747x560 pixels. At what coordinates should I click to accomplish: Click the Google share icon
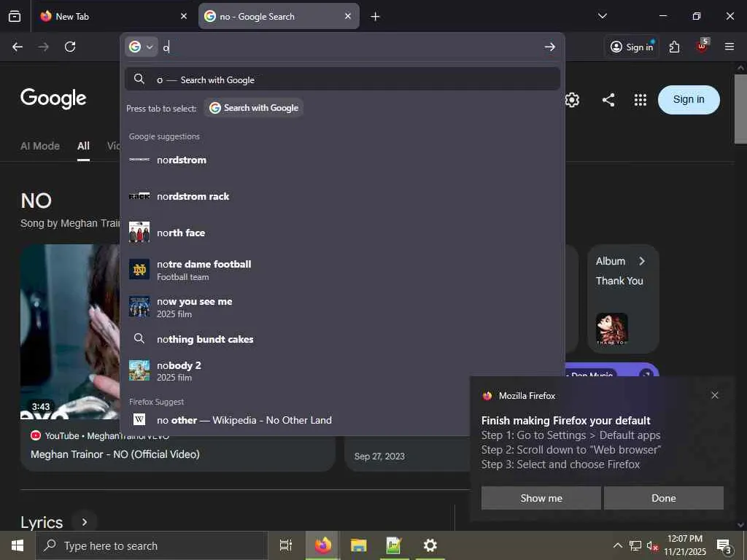coord(608,99)
